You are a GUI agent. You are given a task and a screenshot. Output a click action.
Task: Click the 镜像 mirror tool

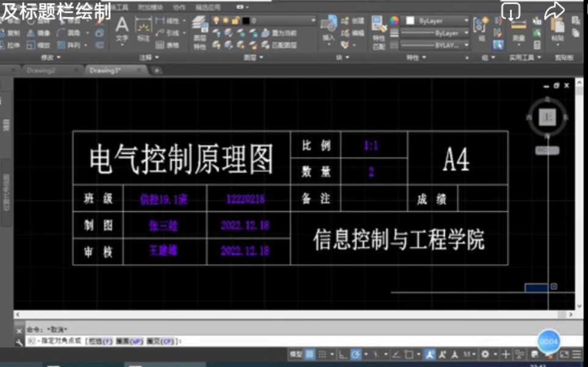(39, 33)
